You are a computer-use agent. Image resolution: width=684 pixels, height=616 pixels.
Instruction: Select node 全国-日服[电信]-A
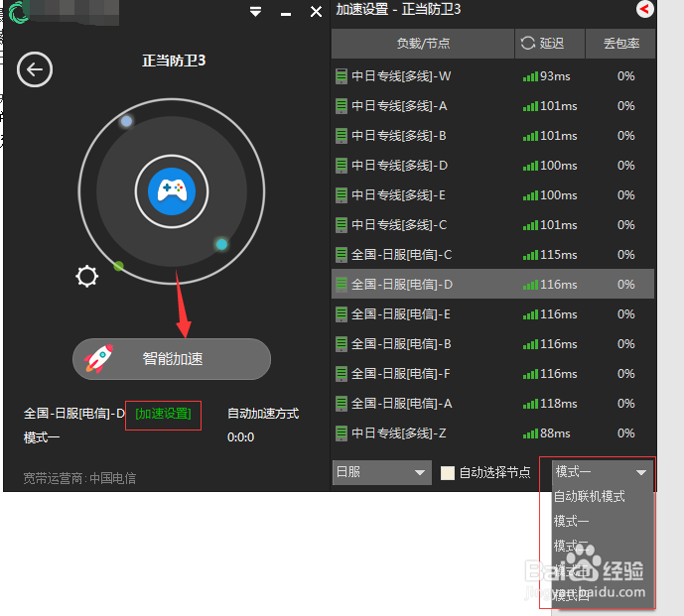(493, 404)
